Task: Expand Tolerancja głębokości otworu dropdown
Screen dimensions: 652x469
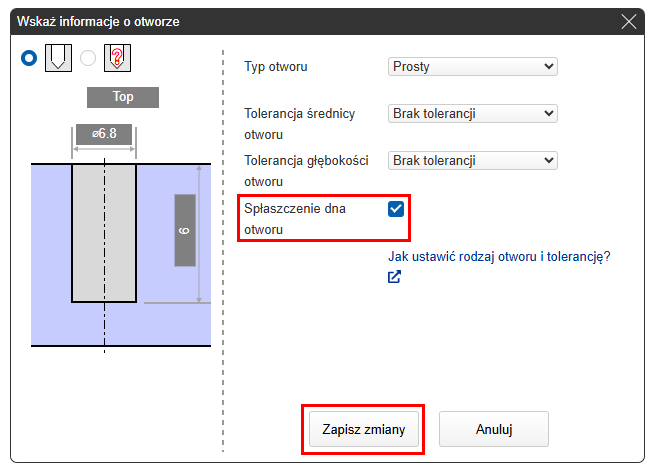Action: coord(472,161)
